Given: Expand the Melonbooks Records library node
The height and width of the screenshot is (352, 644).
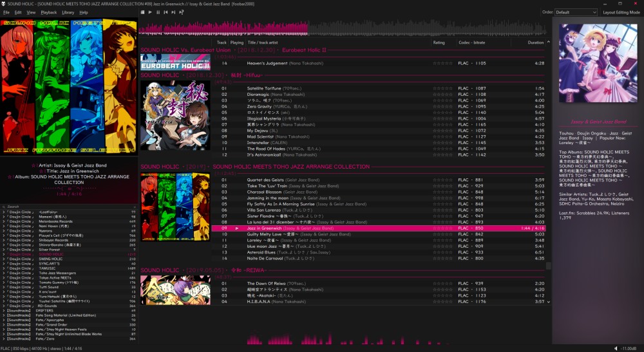Looking at the screenshot, I should (x=4, y=221).
